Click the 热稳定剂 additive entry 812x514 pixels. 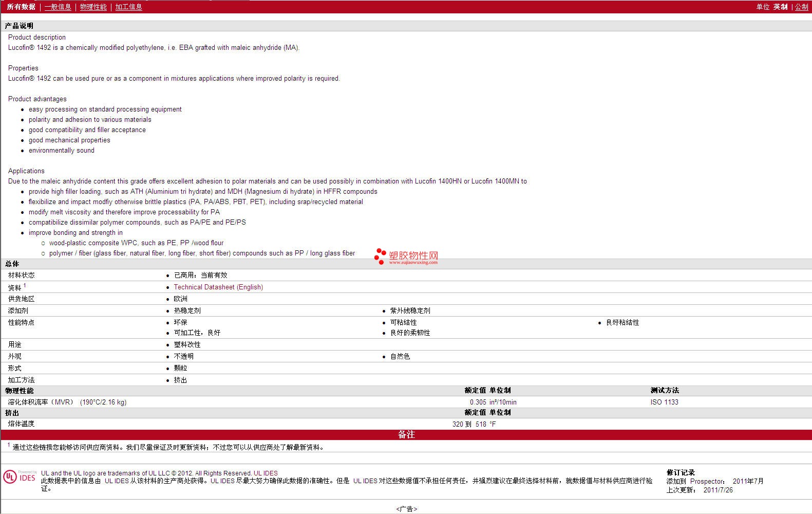click(x=187, y=310)
